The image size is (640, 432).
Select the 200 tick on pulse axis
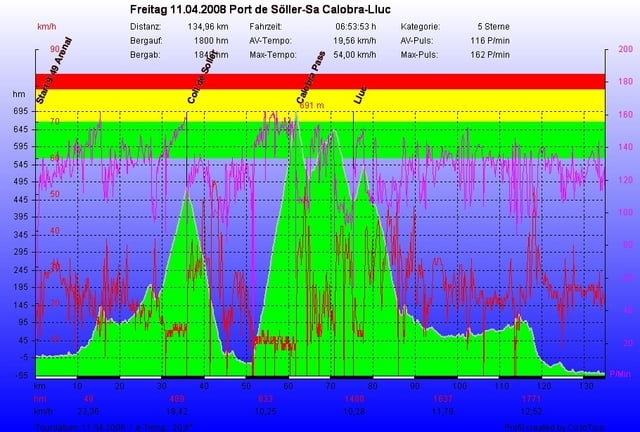(x=626, y=49)
